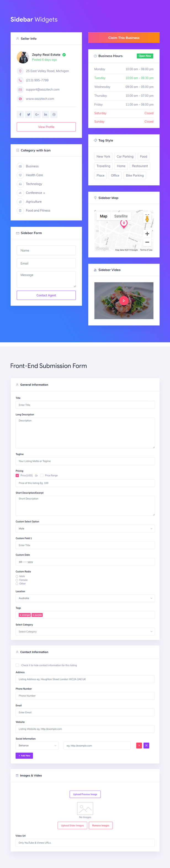Click the Twitter social icon

(29, 115)
